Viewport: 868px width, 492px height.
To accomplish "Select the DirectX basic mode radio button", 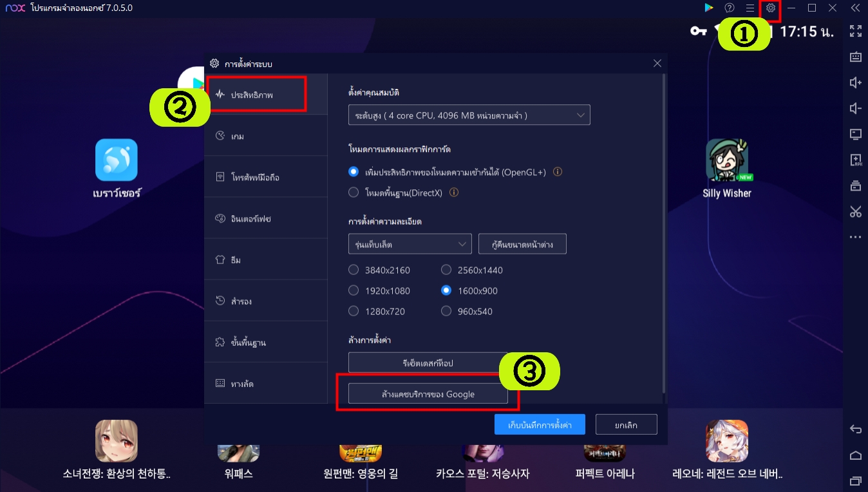I will [x=353, y=192].
